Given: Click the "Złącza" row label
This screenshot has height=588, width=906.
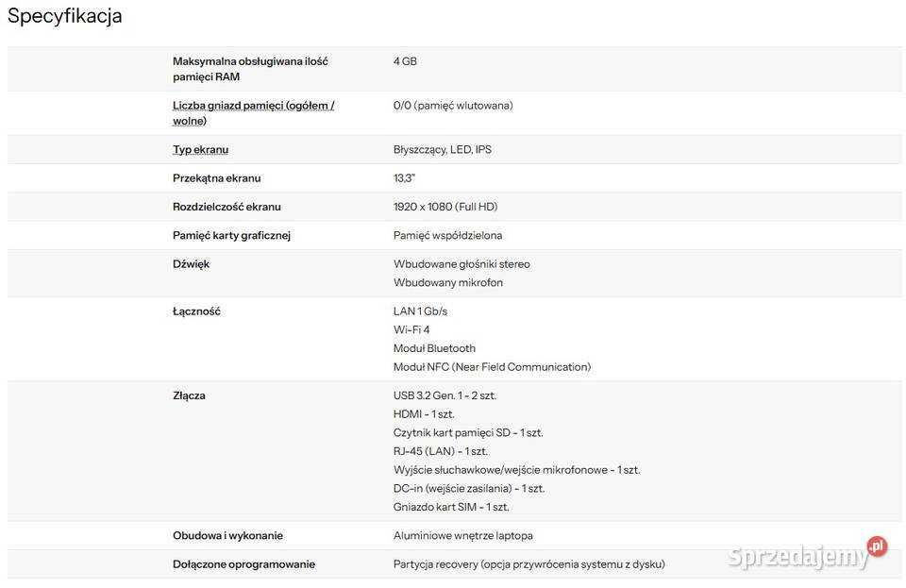Looking at the screenshot, I should [x=189, y=395].
